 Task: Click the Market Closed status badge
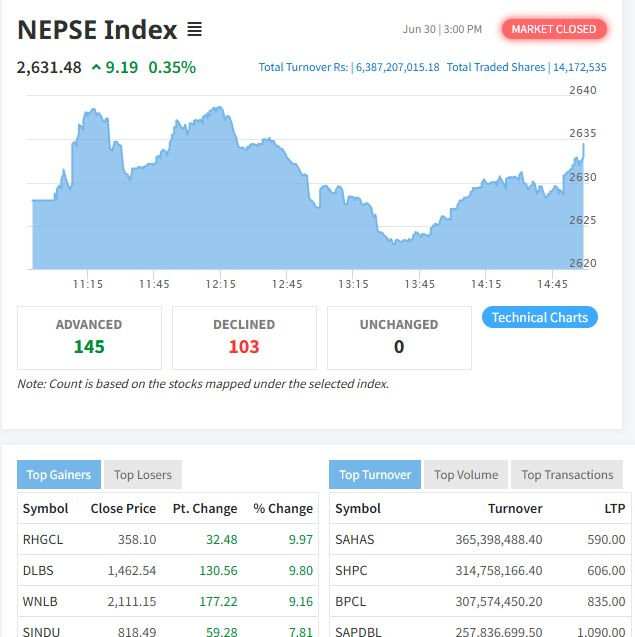(x=553, y=29)
